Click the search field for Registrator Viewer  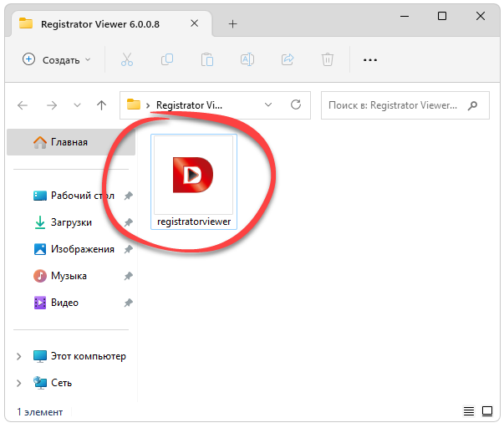click(405, 105)
